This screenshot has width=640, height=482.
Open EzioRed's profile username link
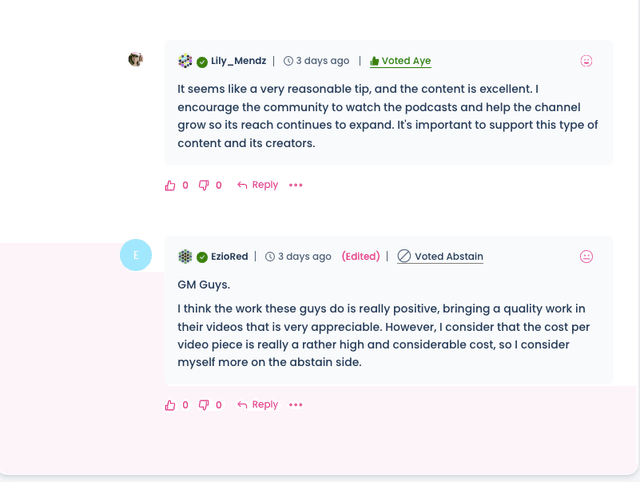(x=229, y=257)
